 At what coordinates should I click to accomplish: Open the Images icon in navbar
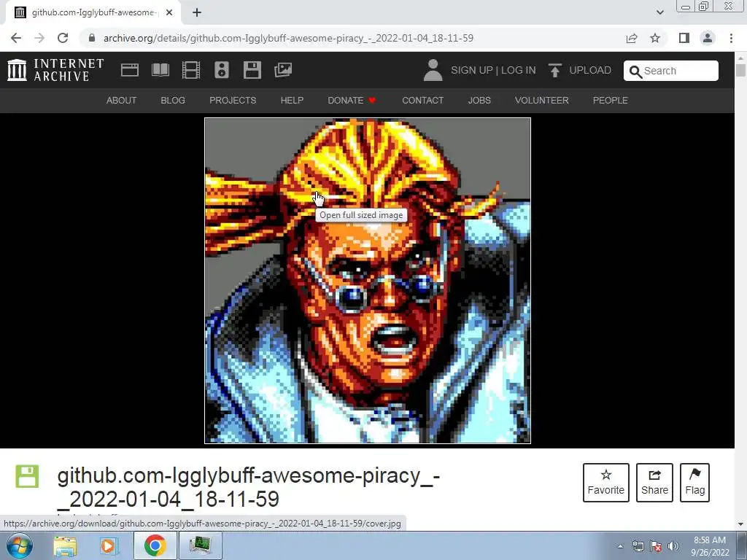point(283,70)
